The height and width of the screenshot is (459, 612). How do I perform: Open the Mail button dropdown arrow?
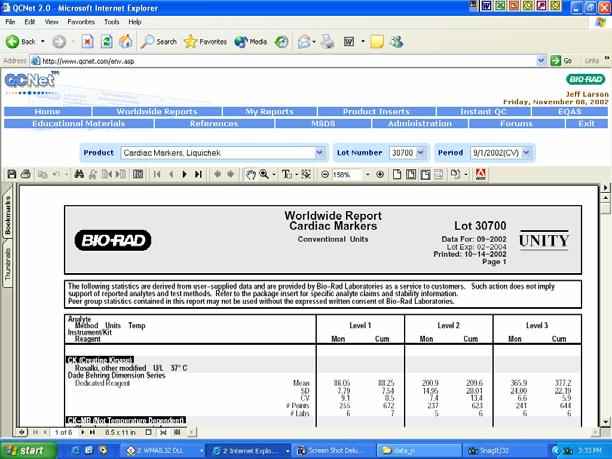314,41
